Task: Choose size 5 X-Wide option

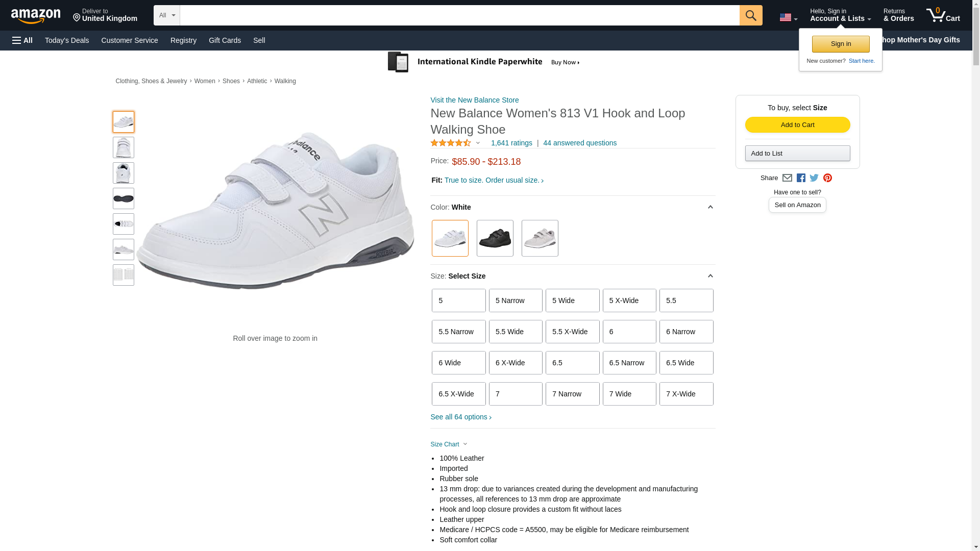Action: 629,300
